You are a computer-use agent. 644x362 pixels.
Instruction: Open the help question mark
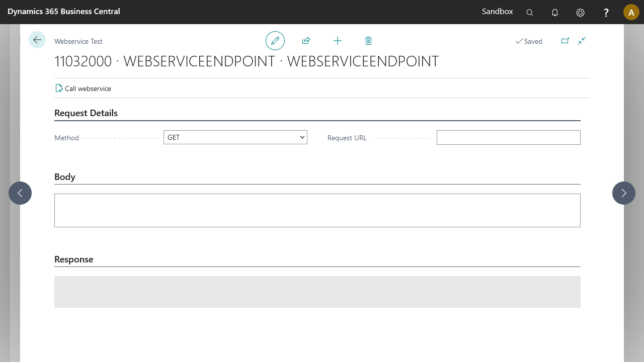(x=606, y=13)
